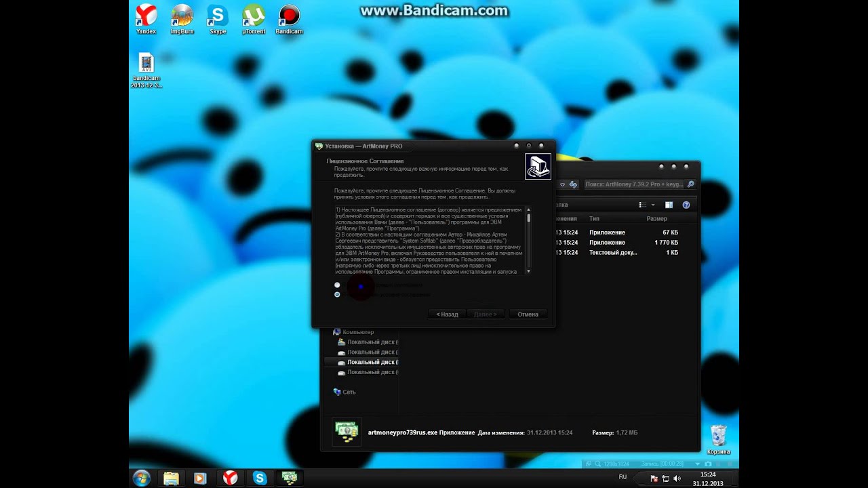Open Yandex browser from the taskbar
Image resolution: width=868 pixels, height=488 pixels.
(231, 479)
